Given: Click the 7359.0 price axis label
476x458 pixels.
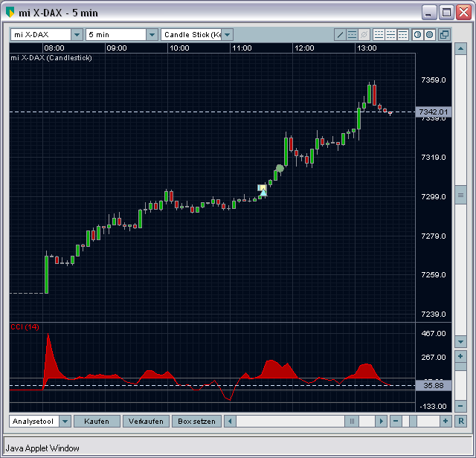Looking at the screenshot, I should coord(434,80).
